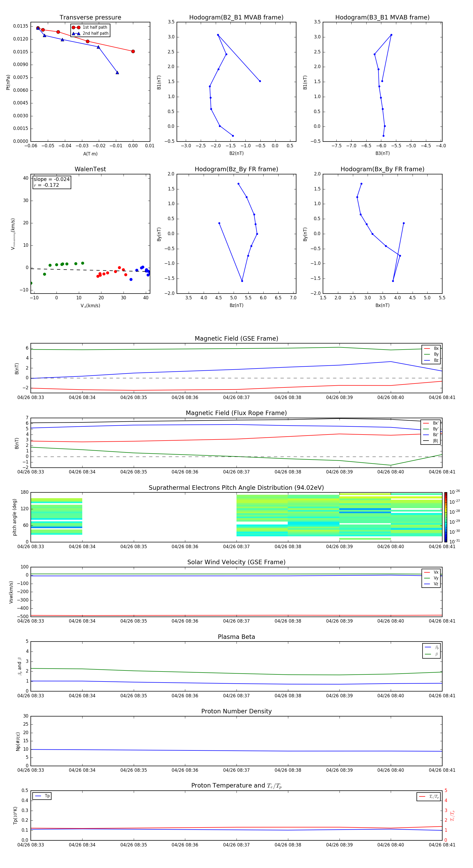Click the "B3(nT)" x-axis label
Viewport: 473px width, 868px height.
pos(382,153)
